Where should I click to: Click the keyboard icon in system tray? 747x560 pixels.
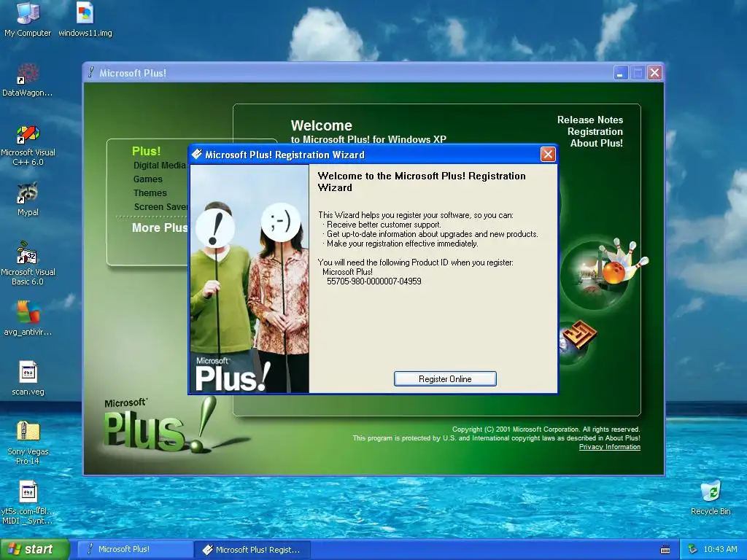click(665, 550)
